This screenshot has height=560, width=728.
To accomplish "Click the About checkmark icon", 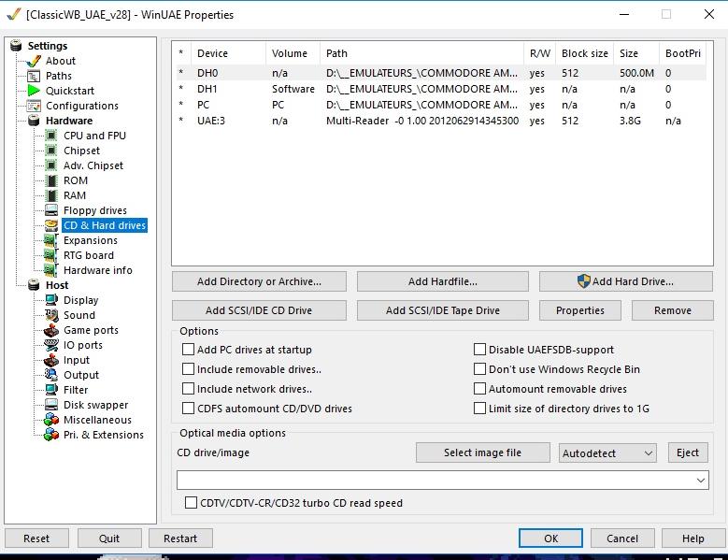I will 34,61.
